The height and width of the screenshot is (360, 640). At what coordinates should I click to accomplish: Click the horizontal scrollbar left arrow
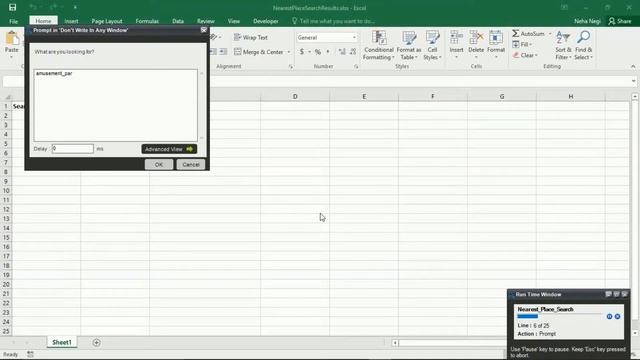pyautogui.click(x=395, y=343)
